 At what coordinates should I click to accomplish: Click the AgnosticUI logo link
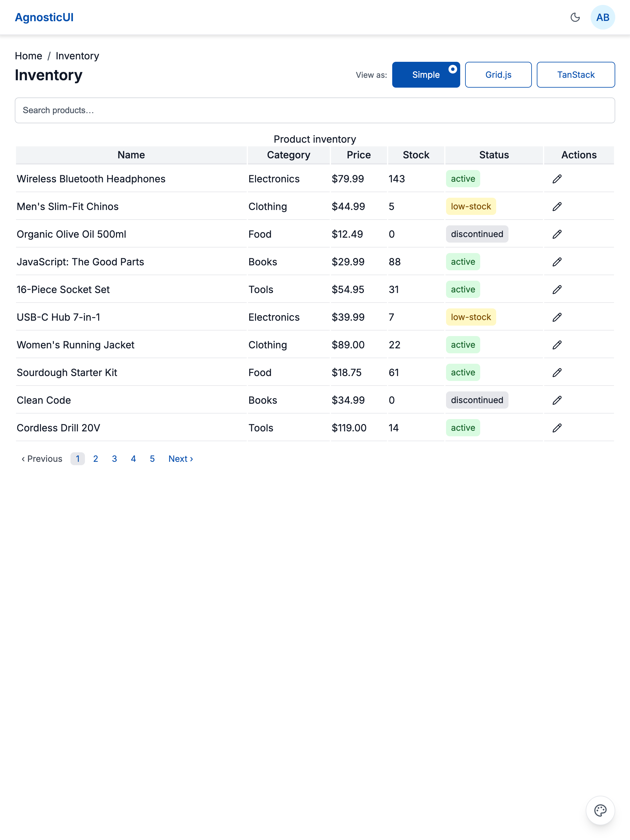pos(44,18)
